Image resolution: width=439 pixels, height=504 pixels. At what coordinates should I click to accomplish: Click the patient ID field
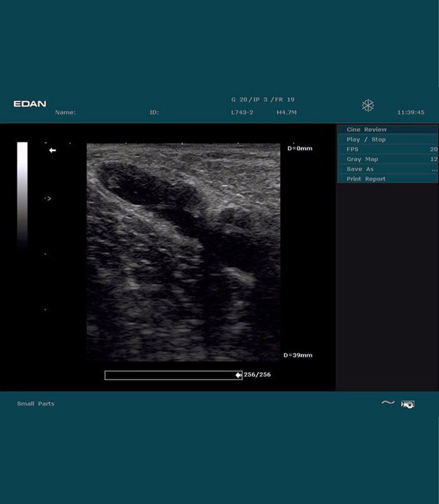pyautogui.click(x=154, y=113)
